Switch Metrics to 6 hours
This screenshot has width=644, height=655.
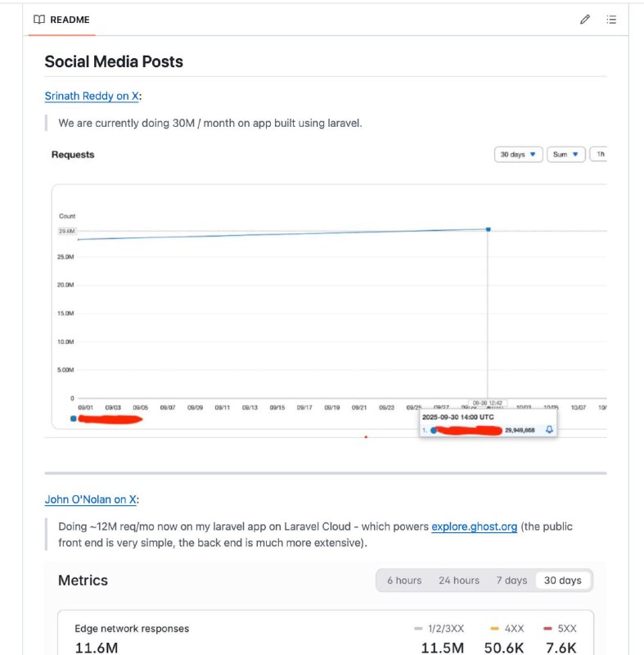[404, 580]
